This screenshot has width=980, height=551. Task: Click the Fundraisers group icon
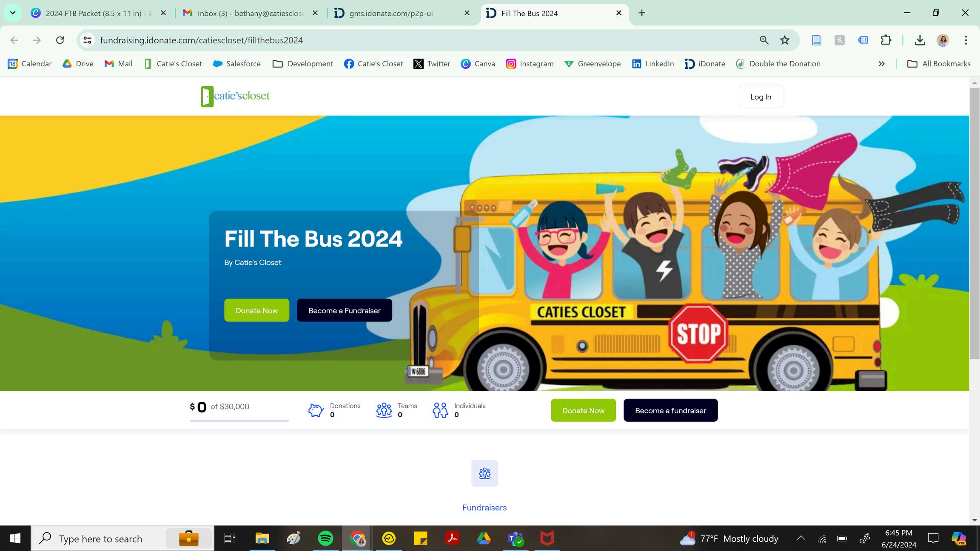[484, 473]
